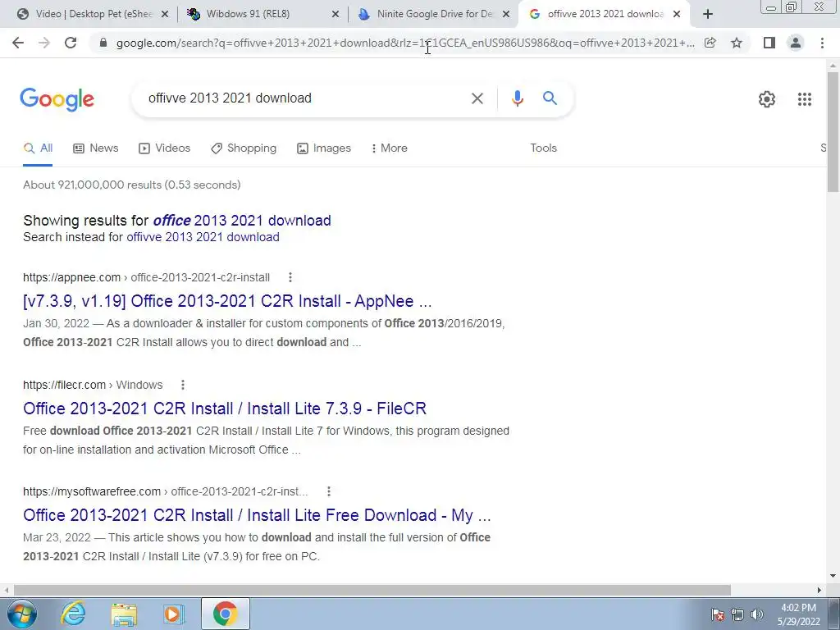Click the filecr.com › Windows URL
This screenshot has height=630, width=840.
93,385
